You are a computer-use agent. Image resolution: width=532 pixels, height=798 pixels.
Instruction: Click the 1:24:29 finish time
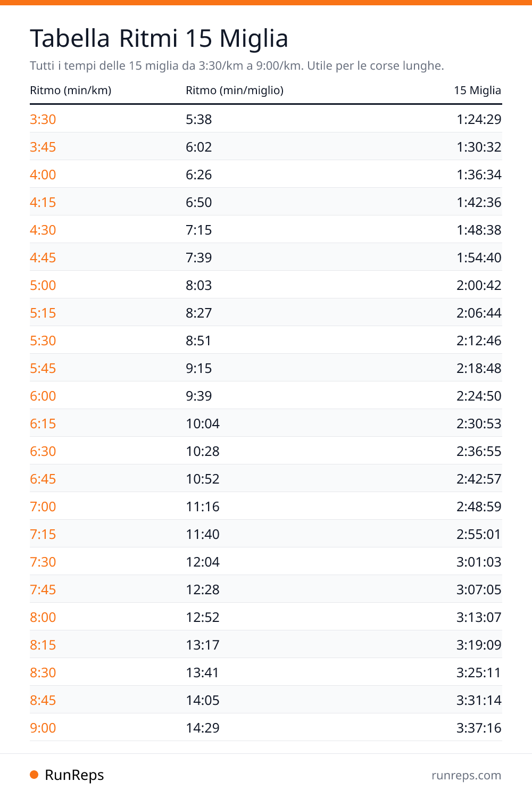pyautogui.click(x=479, y=119)
